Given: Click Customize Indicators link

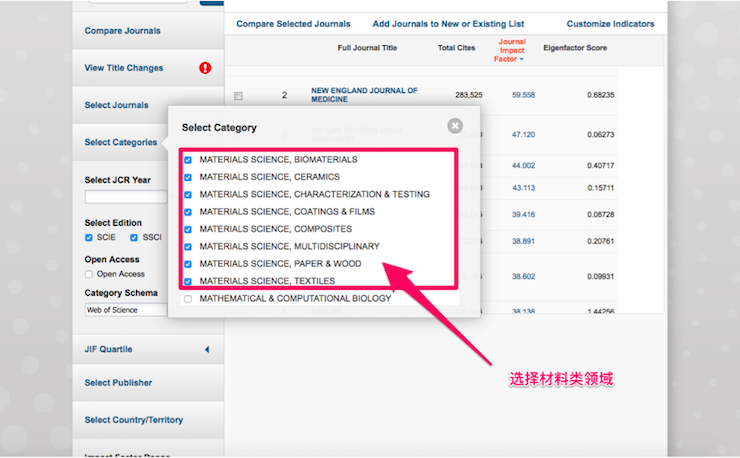Looking at the screenshot, I should pos(610,24).
